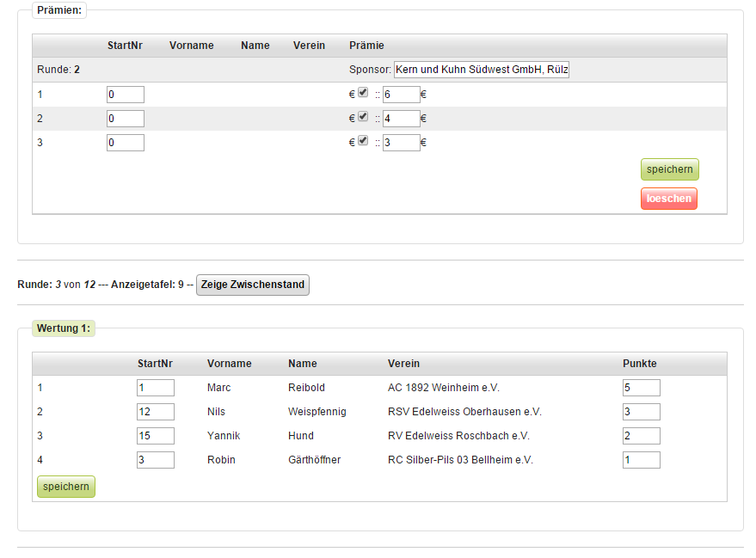Click the Zeige Zwischenstand button

click(253, 285)
